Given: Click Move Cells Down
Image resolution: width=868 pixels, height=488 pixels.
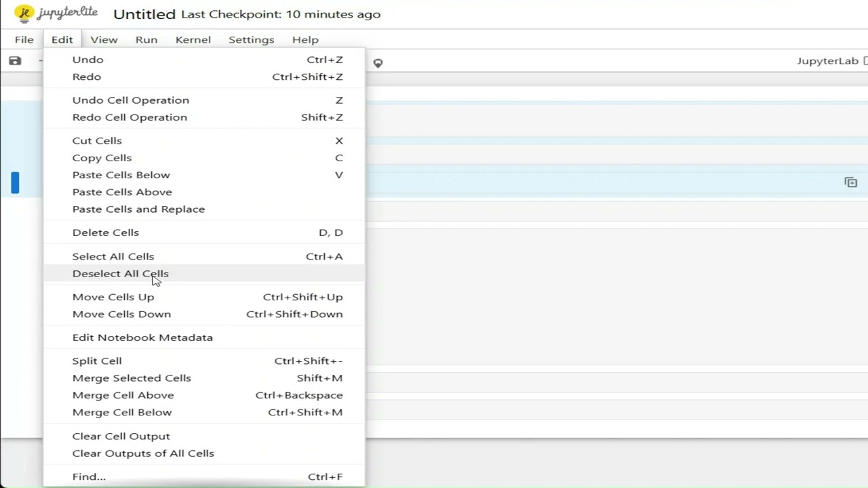Looking at the screenshot, I should click(122, 314).
